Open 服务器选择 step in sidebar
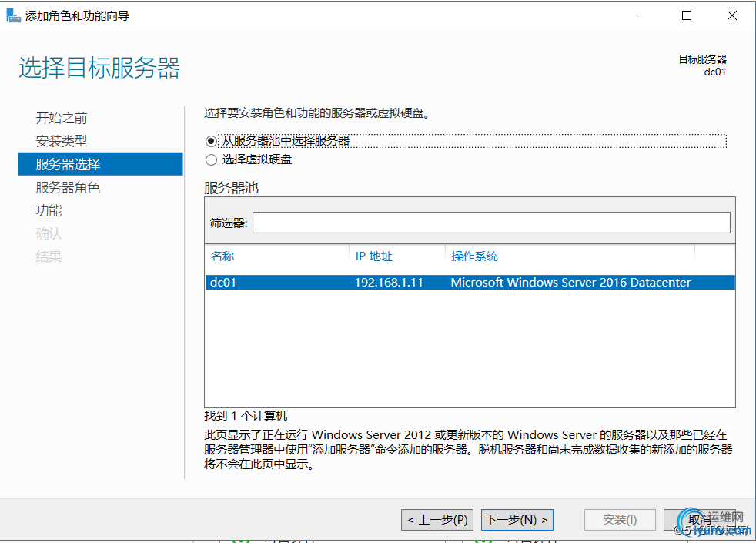 click(101, 164)
